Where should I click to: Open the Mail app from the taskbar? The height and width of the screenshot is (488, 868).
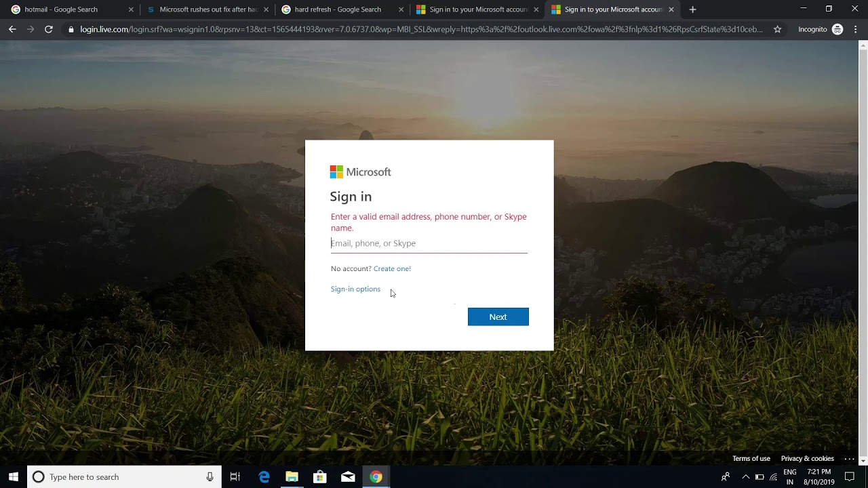348,476
